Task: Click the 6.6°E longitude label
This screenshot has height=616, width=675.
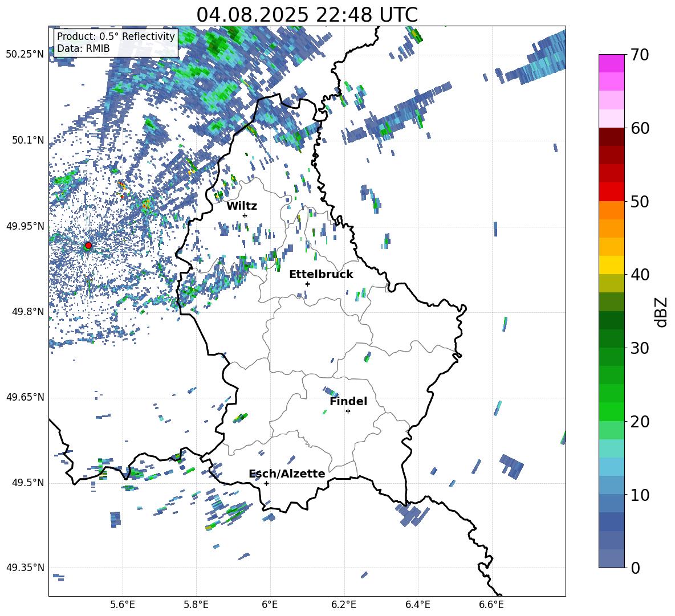Action: pos(491,605)
